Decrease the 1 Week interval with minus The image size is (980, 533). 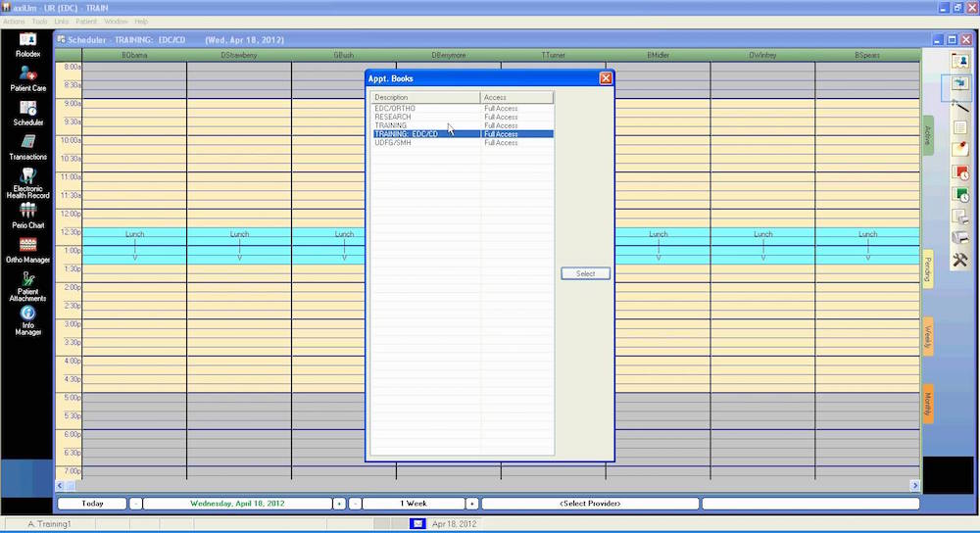[x=355, y=504]
